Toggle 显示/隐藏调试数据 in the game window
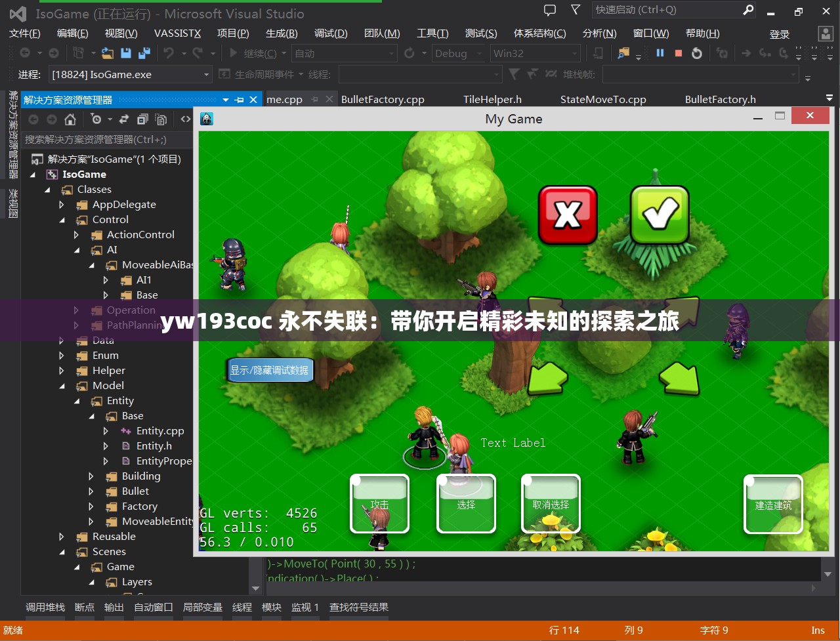 pos(270,370)
